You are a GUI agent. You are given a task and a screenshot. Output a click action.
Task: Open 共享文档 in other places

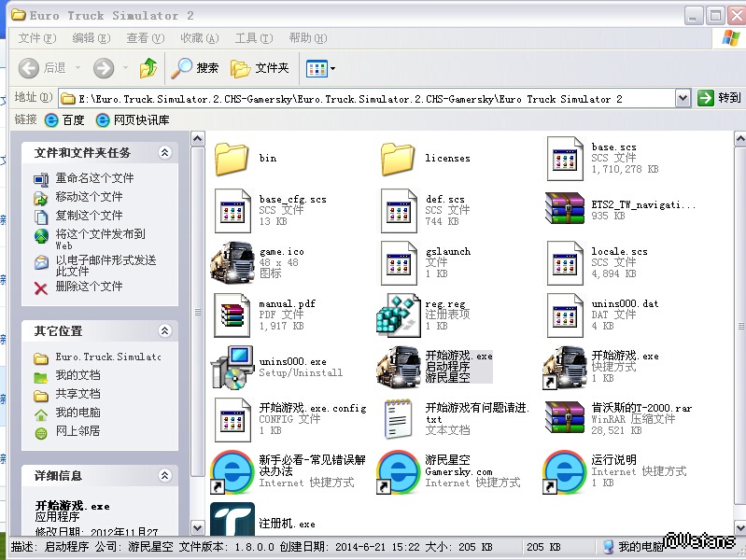coord(77,394)
